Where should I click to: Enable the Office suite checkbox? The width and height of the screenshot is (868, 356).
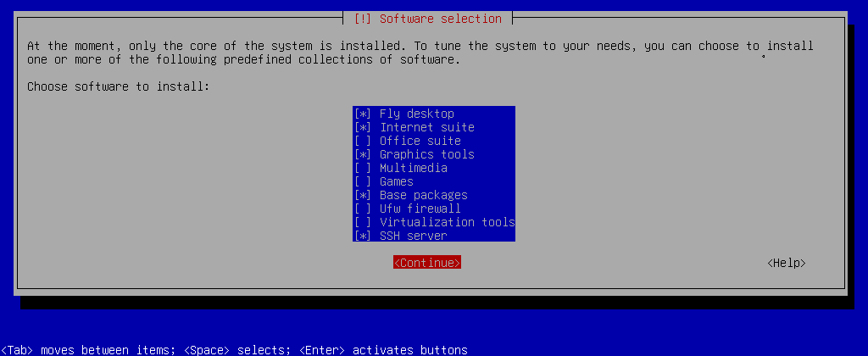coord(363,141)
